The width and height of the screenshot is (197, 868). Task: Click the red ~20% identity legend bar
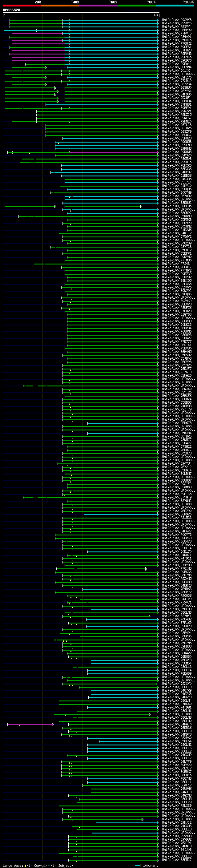click(22, 6)
